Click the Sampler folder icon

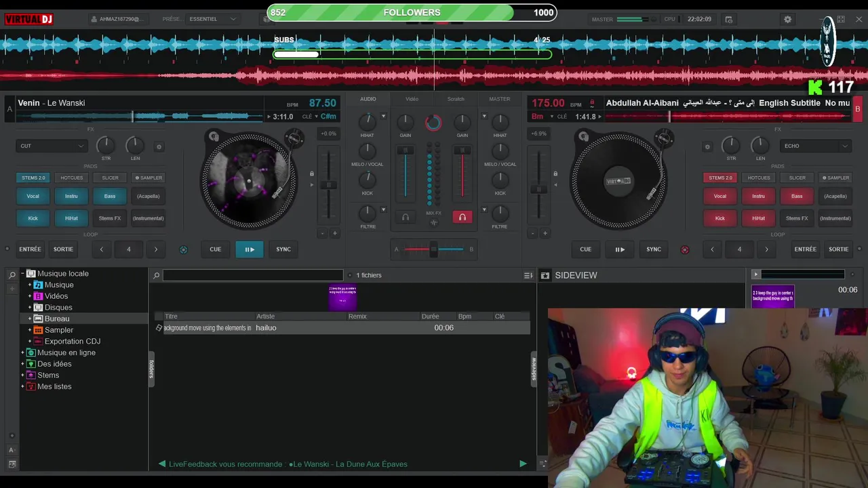click(x=39, y=330)
